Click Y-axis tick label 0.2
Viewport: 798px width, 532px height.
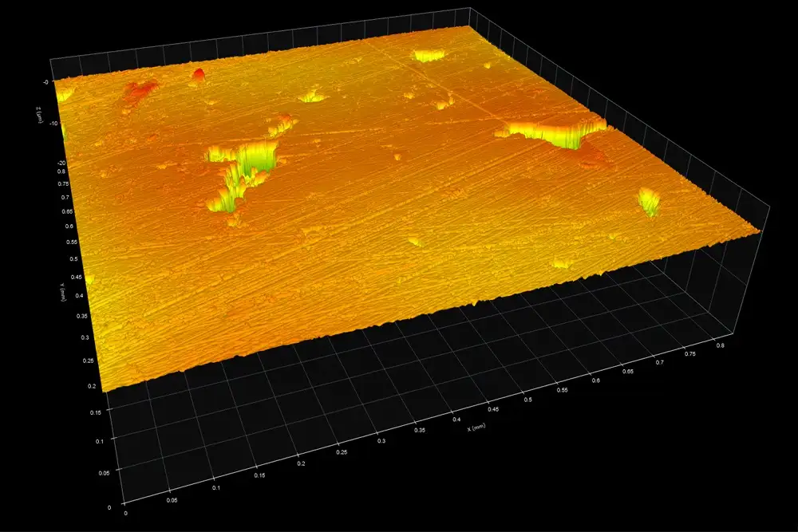[x=92, y=386]
